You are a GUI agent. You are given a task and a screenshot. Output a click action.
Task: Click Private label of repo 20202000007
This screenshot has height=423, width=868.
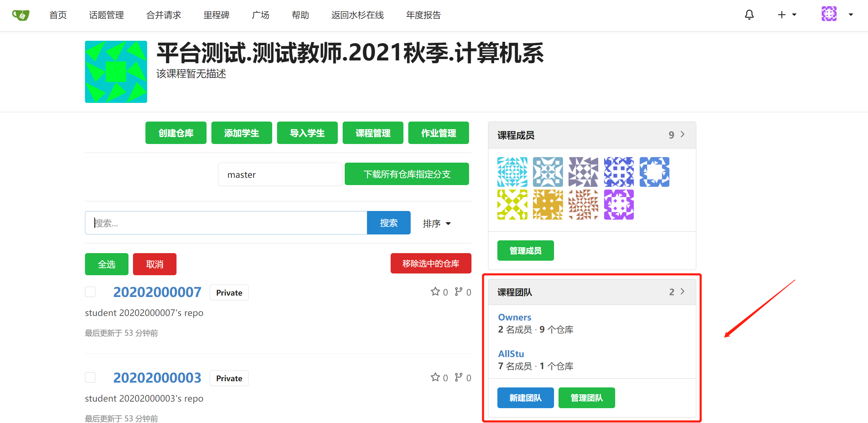coord(229,293)
